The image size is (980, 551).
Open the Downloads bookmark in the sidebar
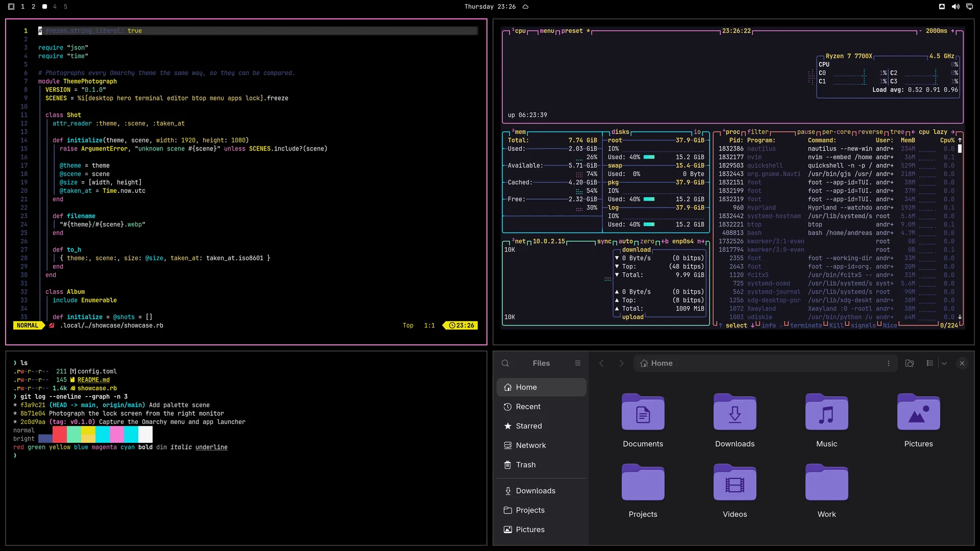click(x=542, y=491)
